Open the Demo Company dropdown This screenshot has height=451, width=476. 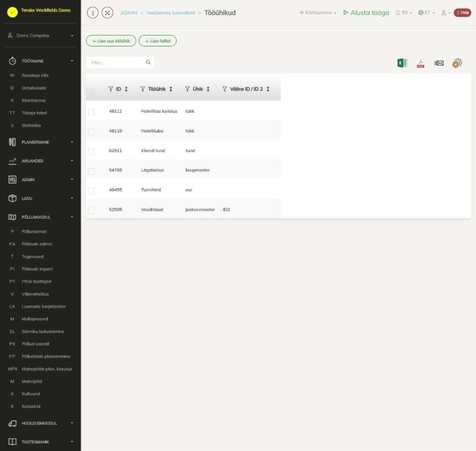click(x=40, y=35)
